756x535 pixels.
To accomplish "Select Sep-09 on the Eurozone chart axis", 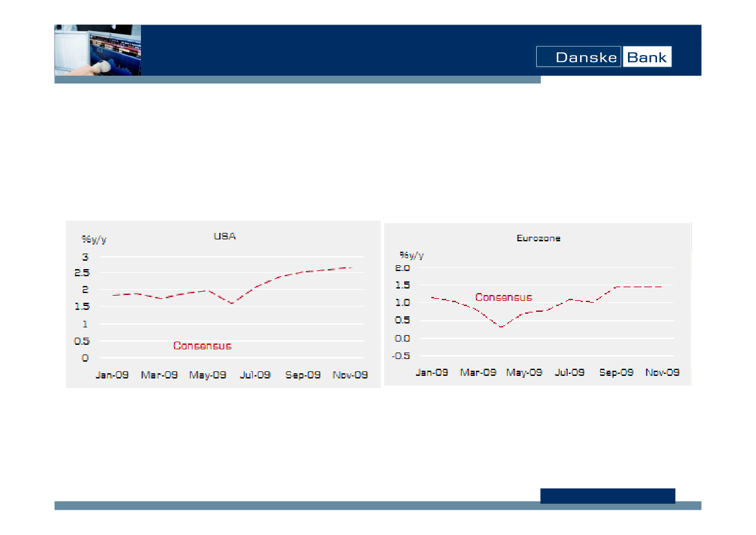I will point(616,373).
